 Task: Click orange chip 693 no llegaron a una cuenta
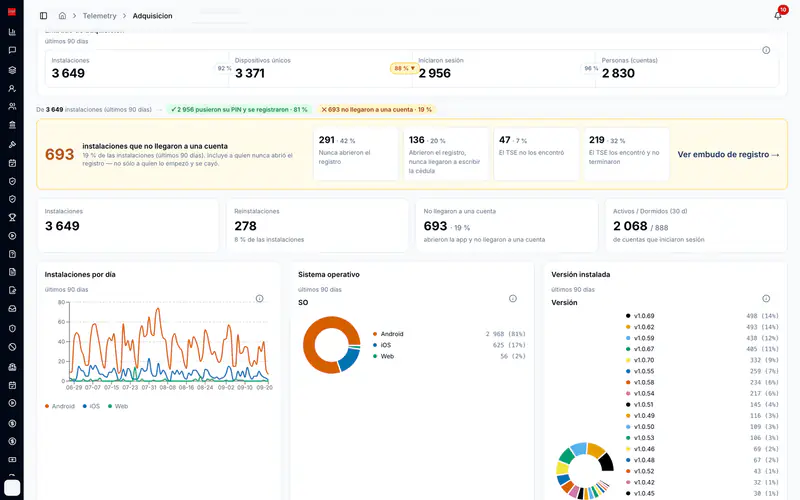(x=377, y=109)
